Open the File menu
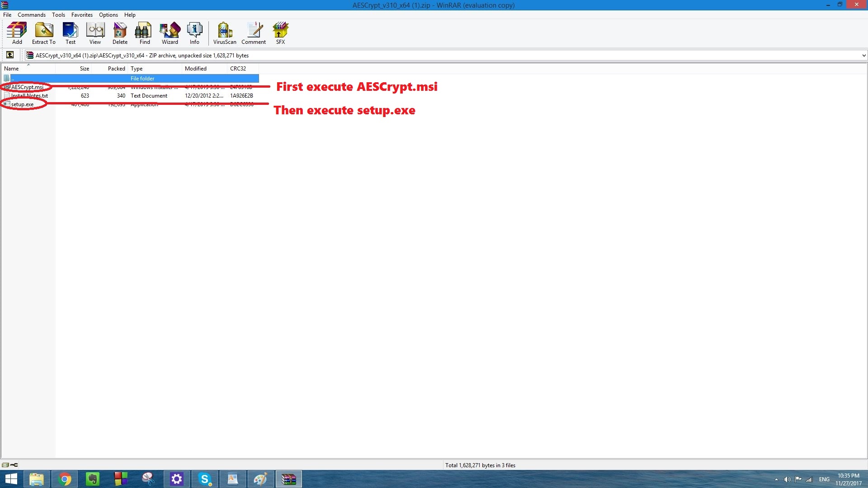This screenshot has width=868, height=488. coord(7,14)
